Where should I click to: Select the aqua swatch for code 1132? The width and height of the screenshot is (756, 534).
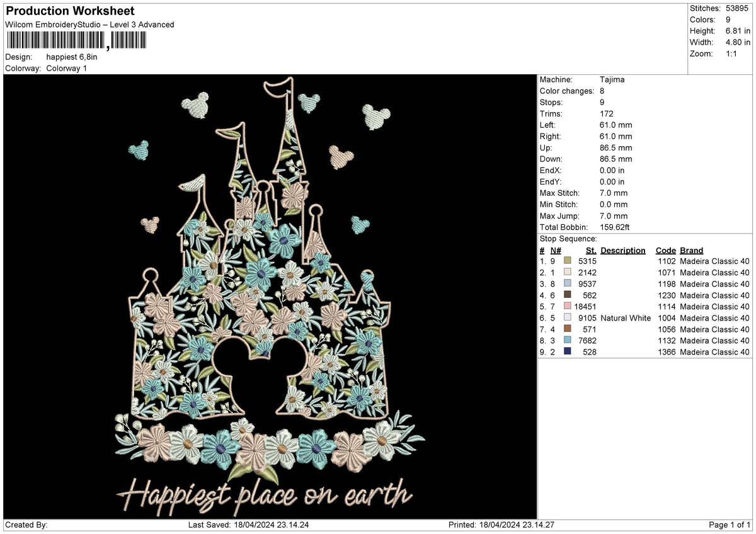(x=568, y=340)
